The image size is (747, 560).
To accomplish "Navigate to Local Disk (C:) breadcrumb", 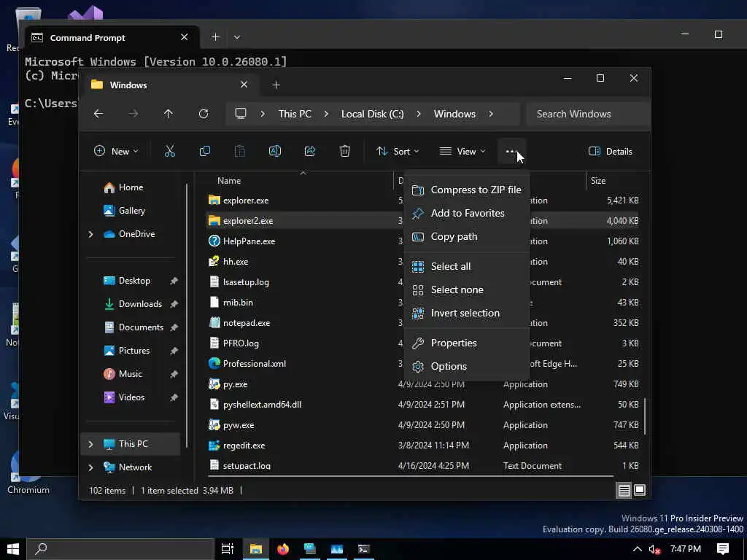I will (373, 114).
